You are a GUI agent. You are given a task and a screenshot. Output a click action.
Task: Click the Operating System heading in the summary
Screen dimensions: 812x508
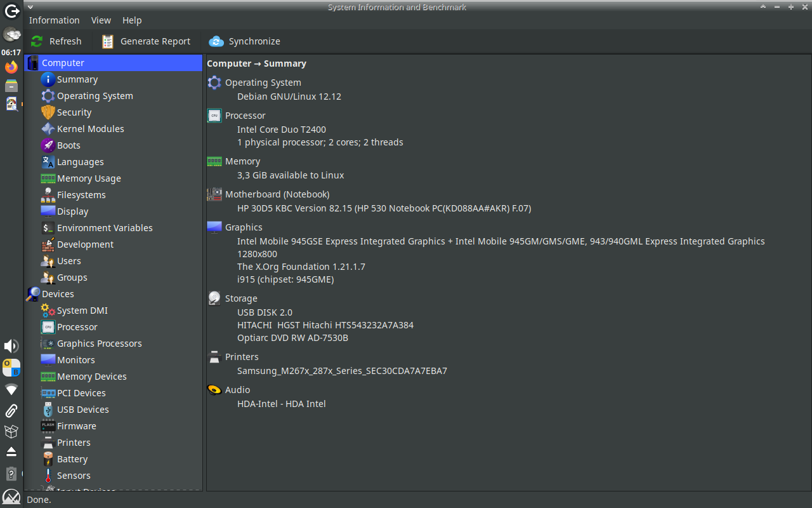point(263,83)
